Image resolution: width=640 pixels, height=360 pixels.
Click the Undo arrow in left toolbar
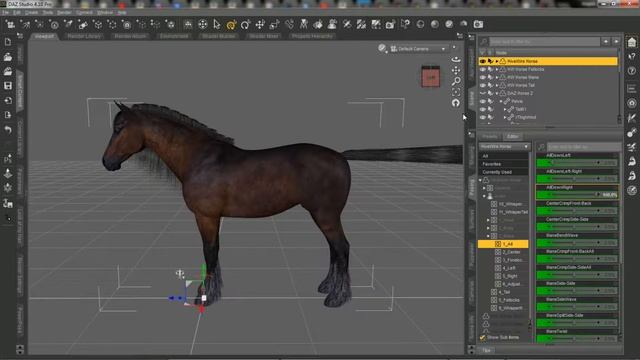point(8,130)
